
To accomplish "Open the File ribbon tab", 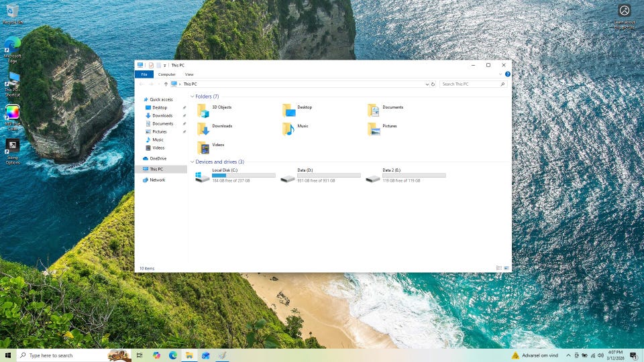I will [144, 74].
